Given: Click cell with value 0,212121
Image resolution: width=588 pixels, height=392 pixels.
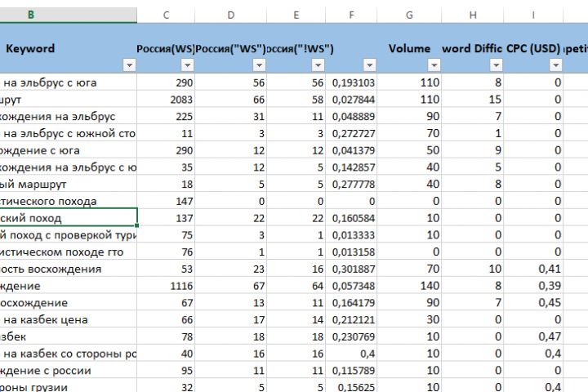Looking at the screenshot, I should click(x=351, y=319).
